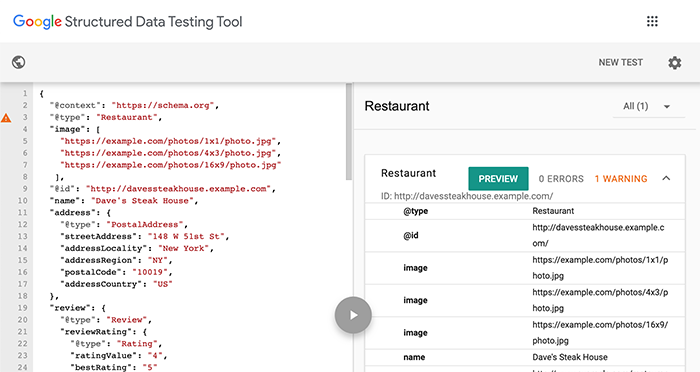
Task: Click the "@type": "Review" code line
Action: click(106, 320)
